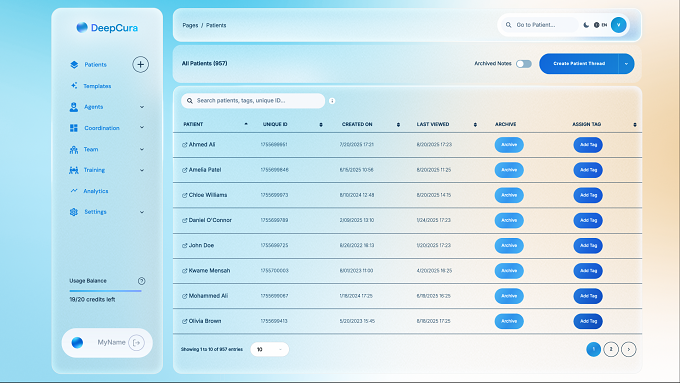Go to page 2
The height and width of the screenshot is (383, 680).
(x=611, y=349)
